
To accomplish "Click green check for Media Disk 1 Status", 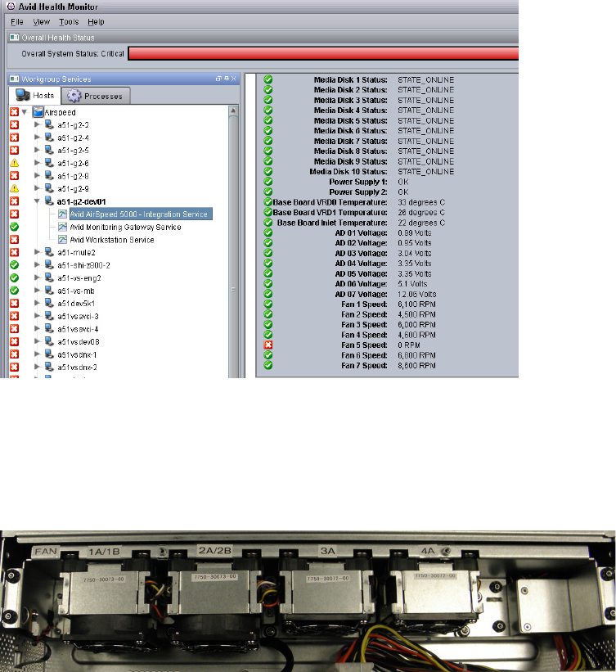I will (x=268, y=79).
